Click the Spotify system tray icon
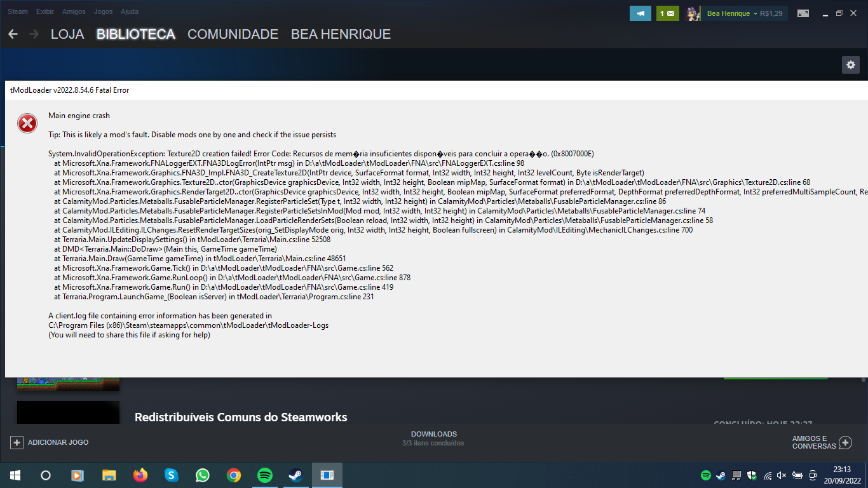Viewport: 868px width, 488px height. (706, 475)
